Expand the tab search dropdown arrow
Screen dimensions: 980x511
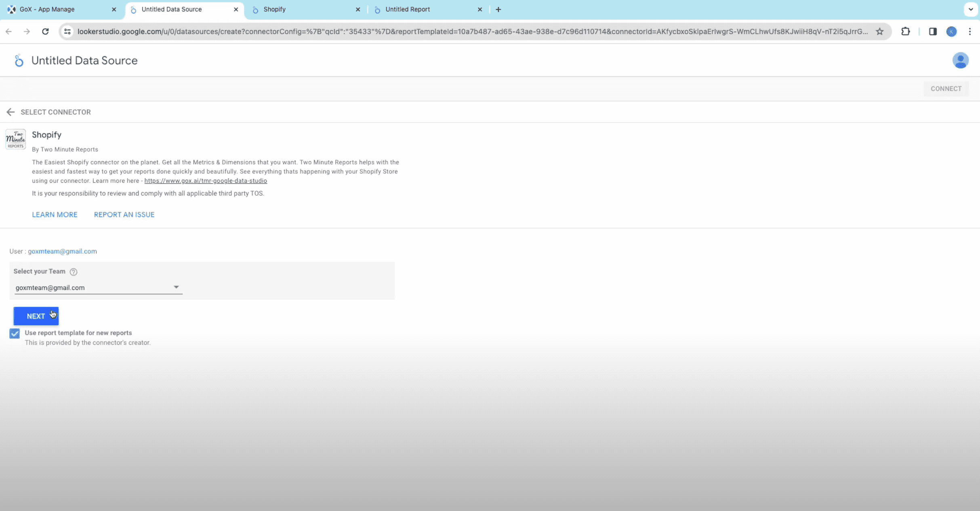970,9
